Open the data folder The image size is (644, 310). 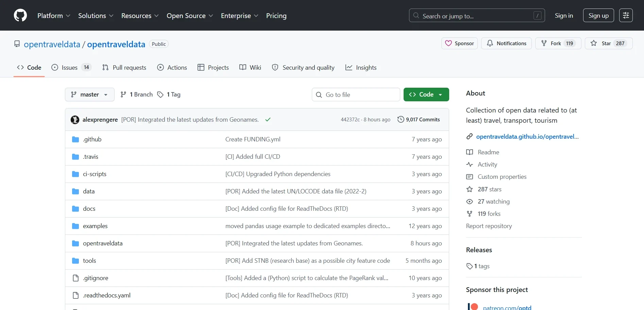pyautogui.click(x=89, y=191)
